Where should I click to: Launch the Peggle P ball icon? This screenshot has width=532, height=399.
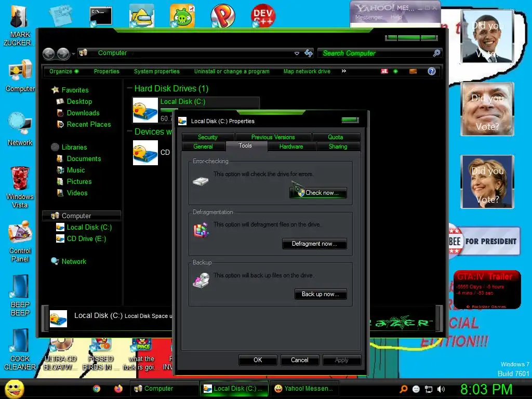coord(222,16)
